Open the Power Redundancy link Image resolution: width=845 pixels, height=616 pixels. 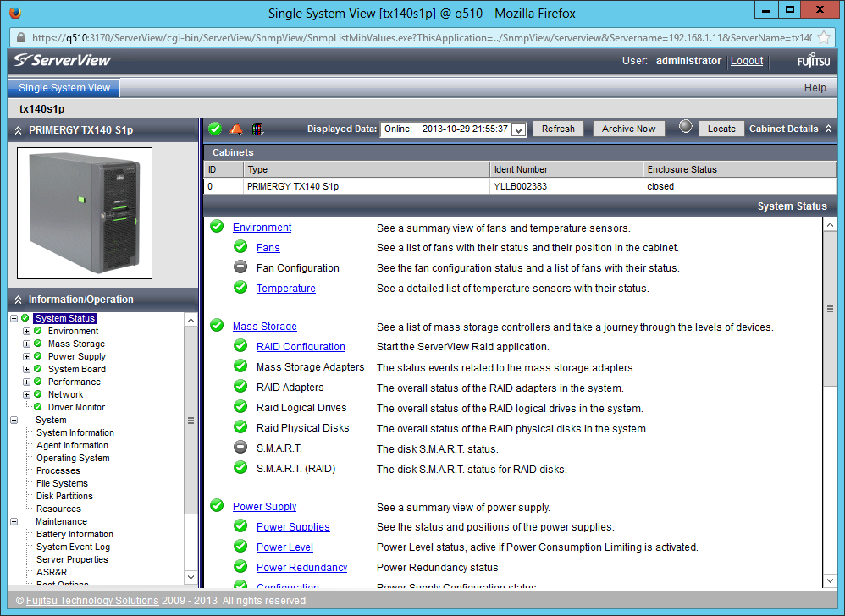click(x=301, y=568)
